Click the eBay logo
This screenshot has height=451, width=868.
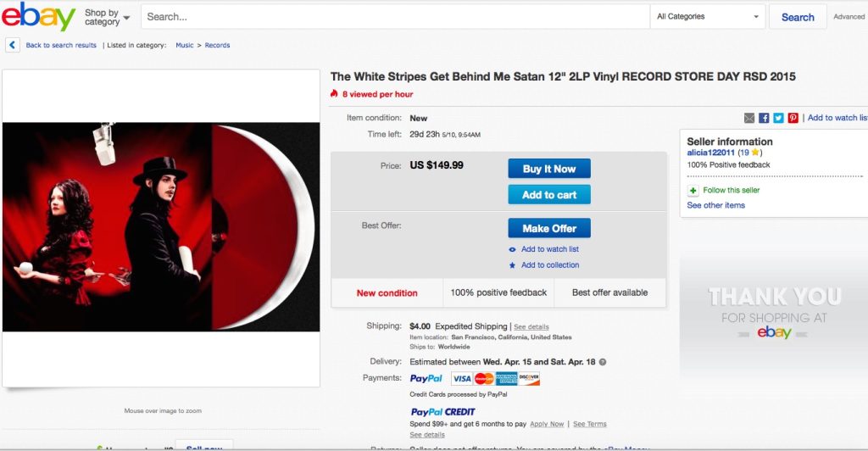coord(39,17)
